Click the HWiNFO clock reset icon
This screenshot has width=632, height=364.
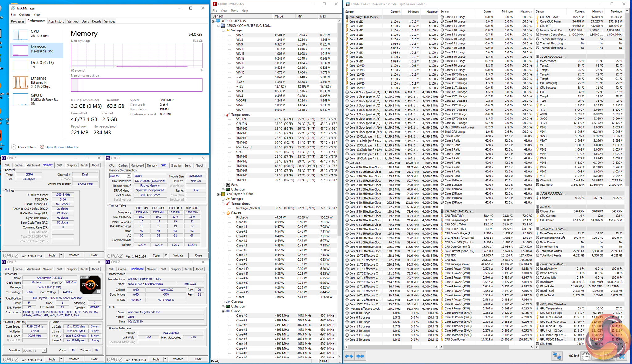tap(586, 356)
